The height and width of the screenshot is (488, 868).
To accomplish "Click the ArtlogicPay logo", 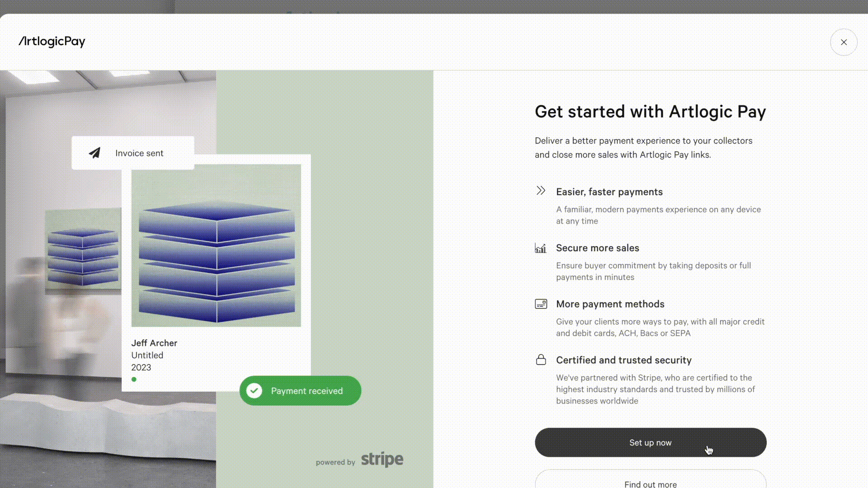I will coord(52,42).
